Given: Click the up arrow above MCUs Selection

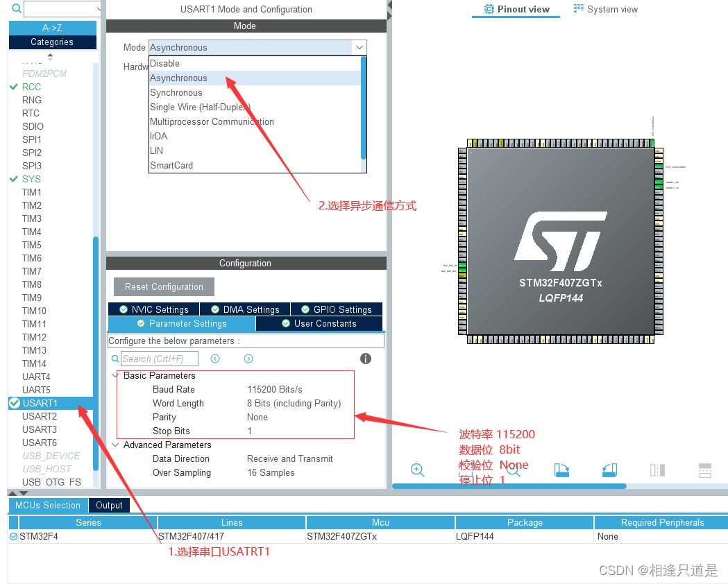Looking at the screenshot, I should 13,493.
